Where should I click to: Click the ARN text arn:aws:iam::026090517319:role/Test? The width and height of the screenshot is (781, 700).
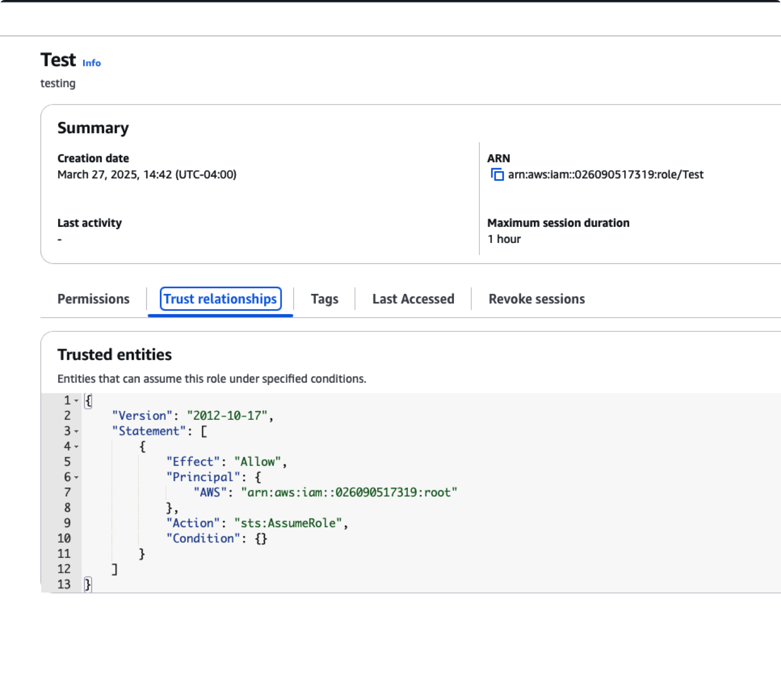tap(606, 175)
